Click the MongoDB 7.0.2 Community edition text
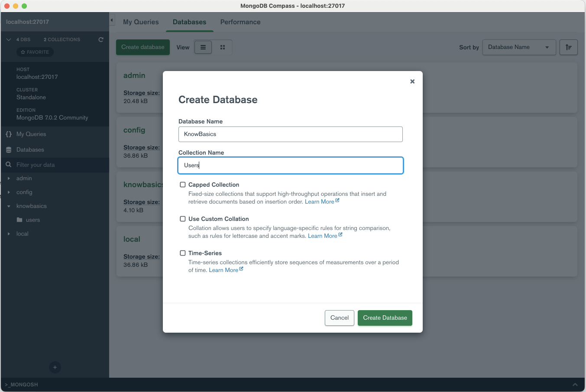This screenshot has height=392, width=586. click(52, 118)
